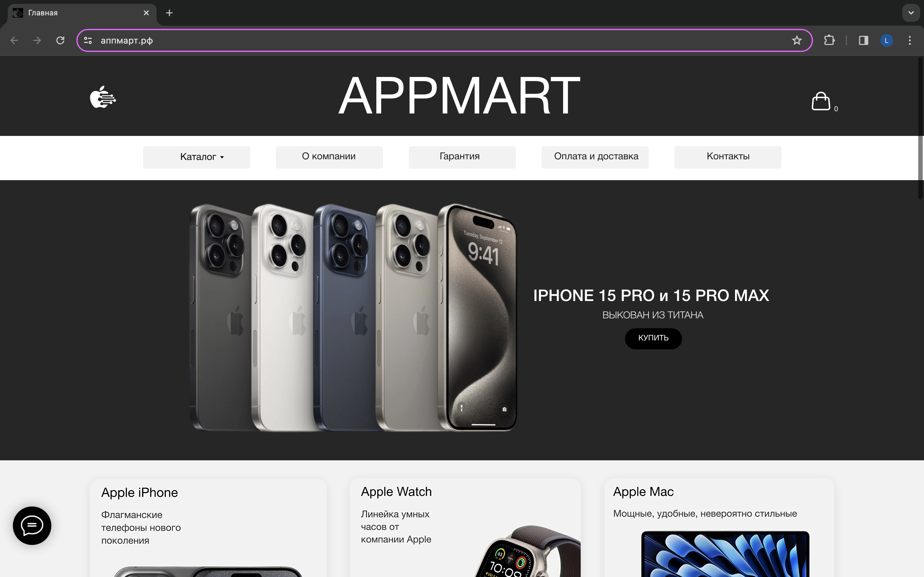This screenshot has height=577, width=924.
Task: Open the live chat bubble widget
Action: (32, 525)
